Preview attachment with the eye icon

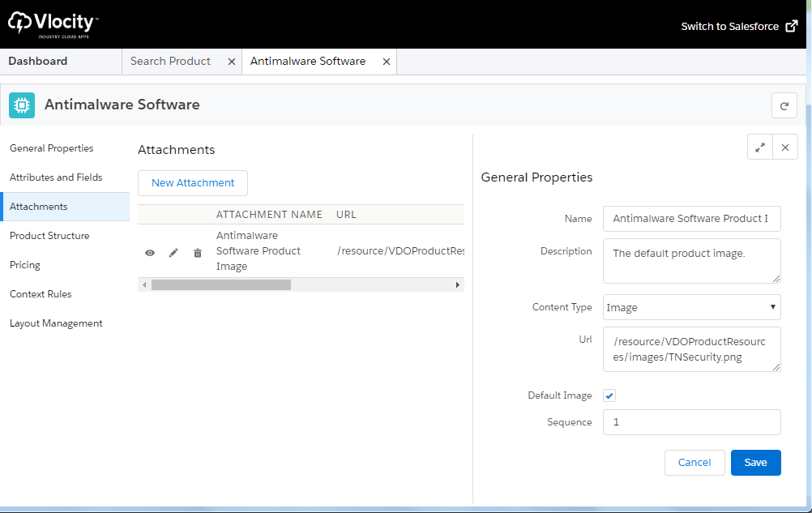click(150, 253)
